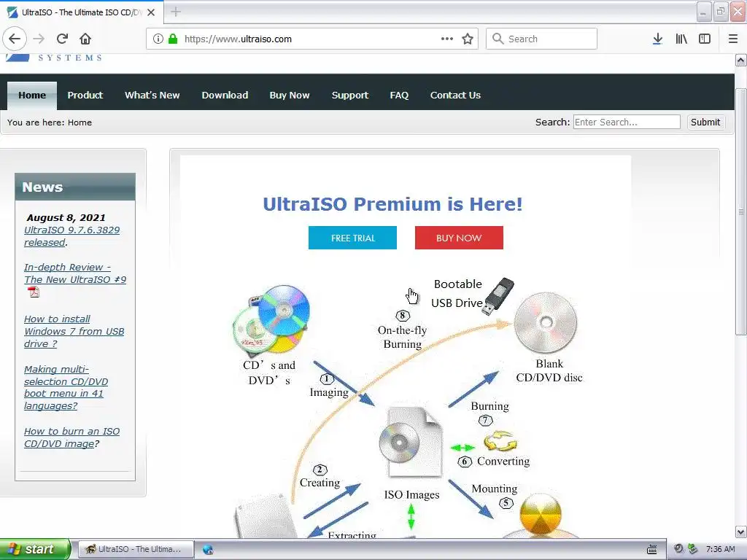
Task: Click the gold Mounting disc icon
Action: 541,515
